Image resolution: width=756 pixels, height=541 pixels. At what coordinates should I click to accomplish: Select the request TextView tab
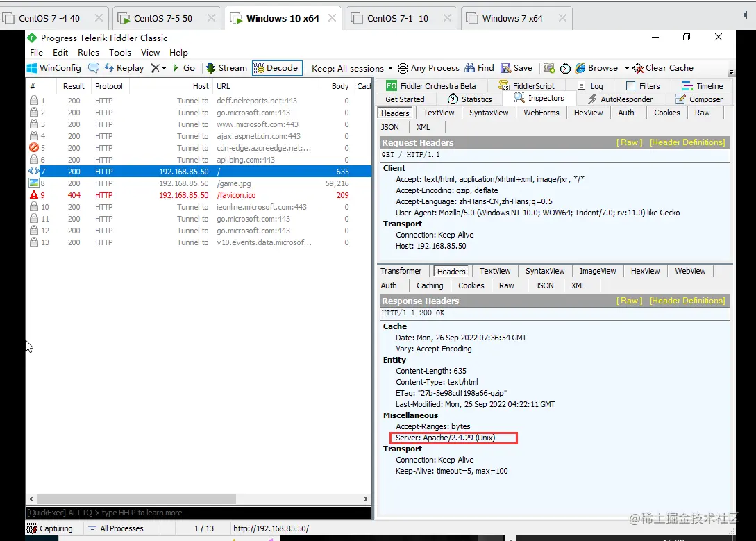(x=439, y=113)
